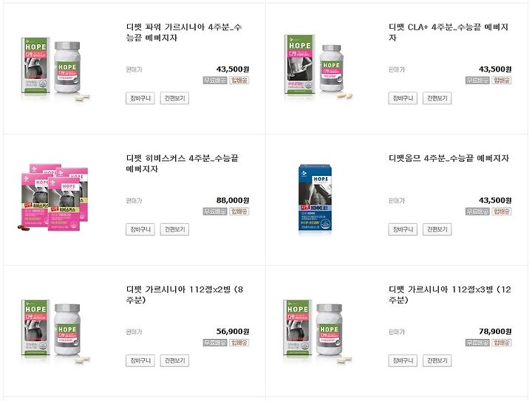
Task: Open quick view for 디펫 파워 가르시니아
Action: [x=174, y=98]
